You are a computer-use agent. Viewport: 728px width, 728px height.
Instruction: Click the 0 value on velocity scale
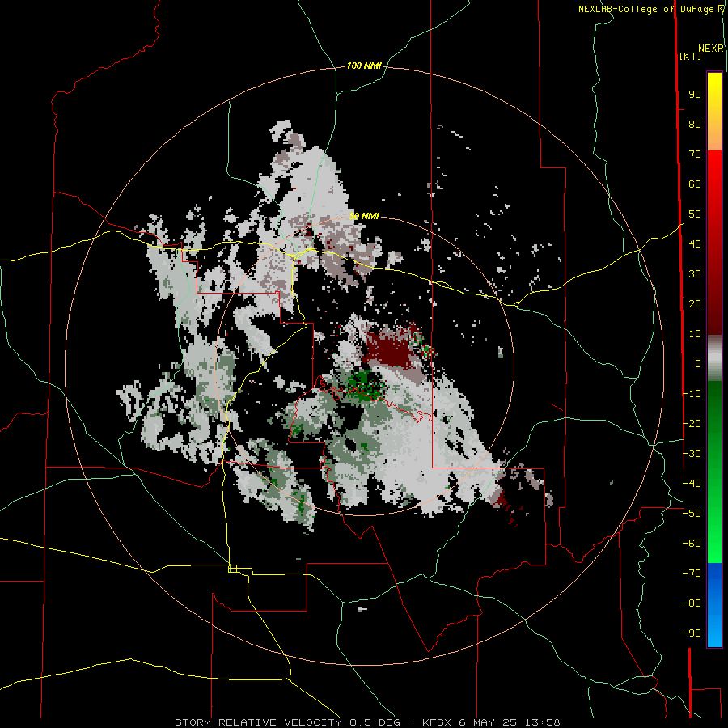click(x=698, y=364)
